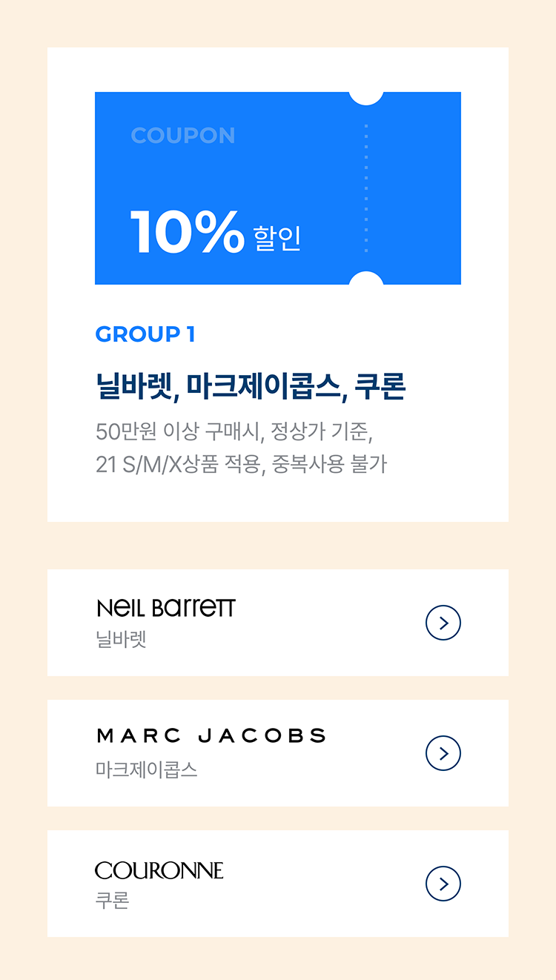Click the 할인 text beside 10%

277,239
